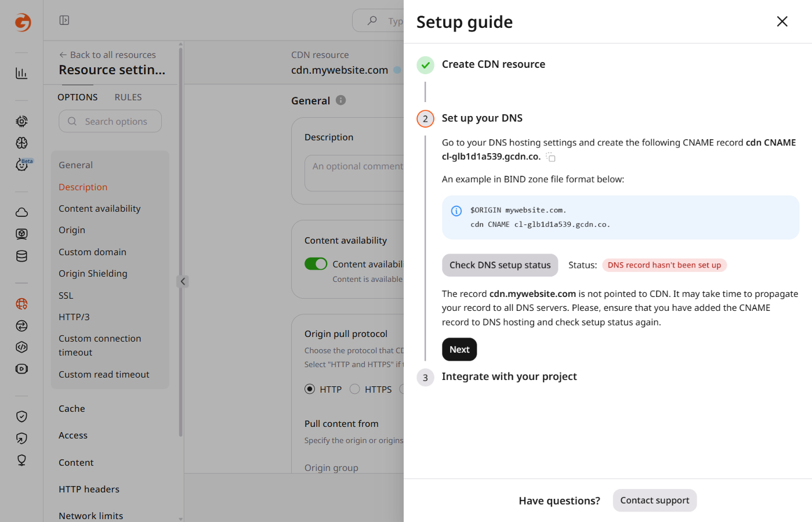
Task: Click the cdn.mywebsite.com resource name
Action: coord(339,70)
